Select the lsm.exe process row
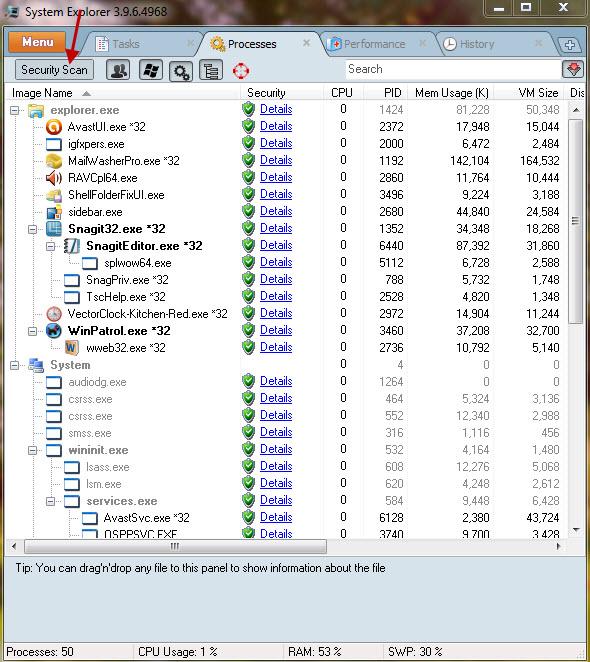Screen dimensions: 590x662 (287, 484)
